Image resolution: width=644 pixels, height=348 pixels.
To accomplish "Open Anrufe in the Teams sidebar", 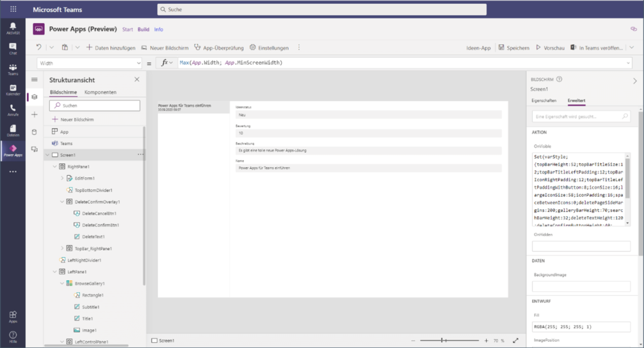I will pyautogui.click(x=13, y=110).
